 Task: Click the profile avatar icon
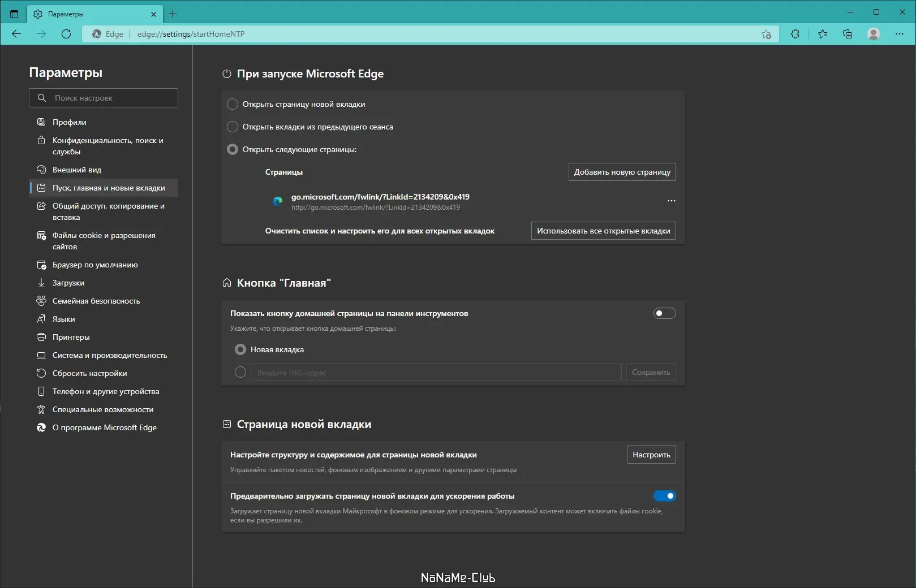874,34
